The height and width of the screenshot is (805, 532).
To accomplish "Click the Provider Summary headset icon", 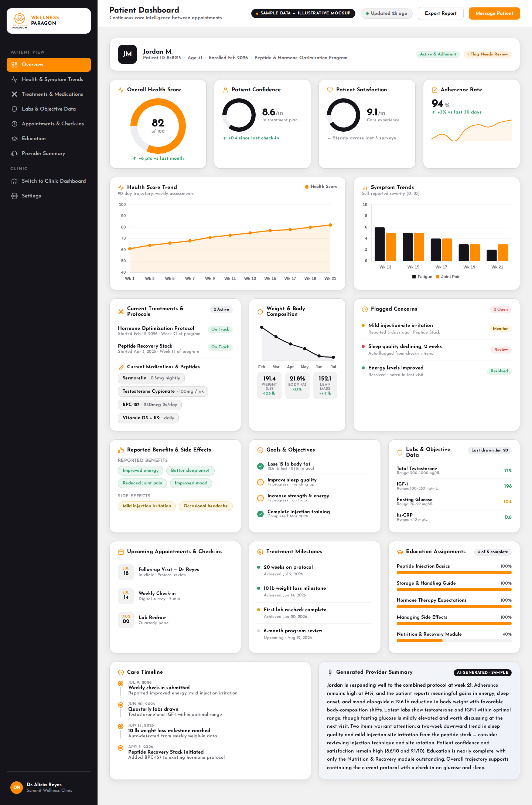I will (14, 153).
